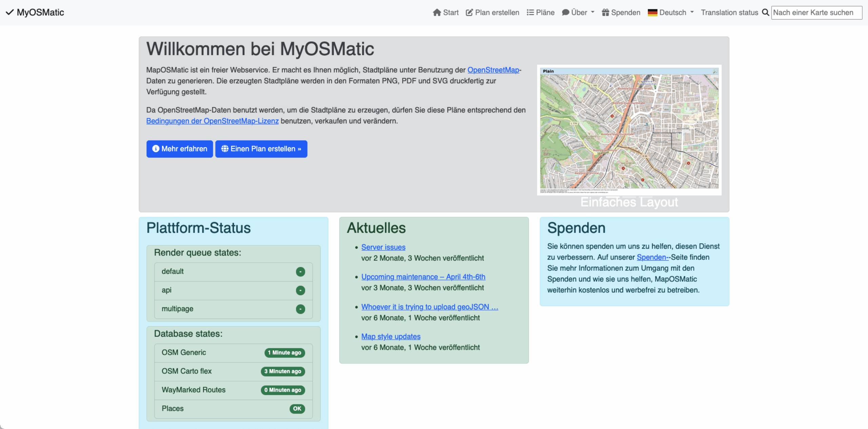This screenshot has width=868, height=429.
Task: Focus the map search input field
Action: pos(816,13)
